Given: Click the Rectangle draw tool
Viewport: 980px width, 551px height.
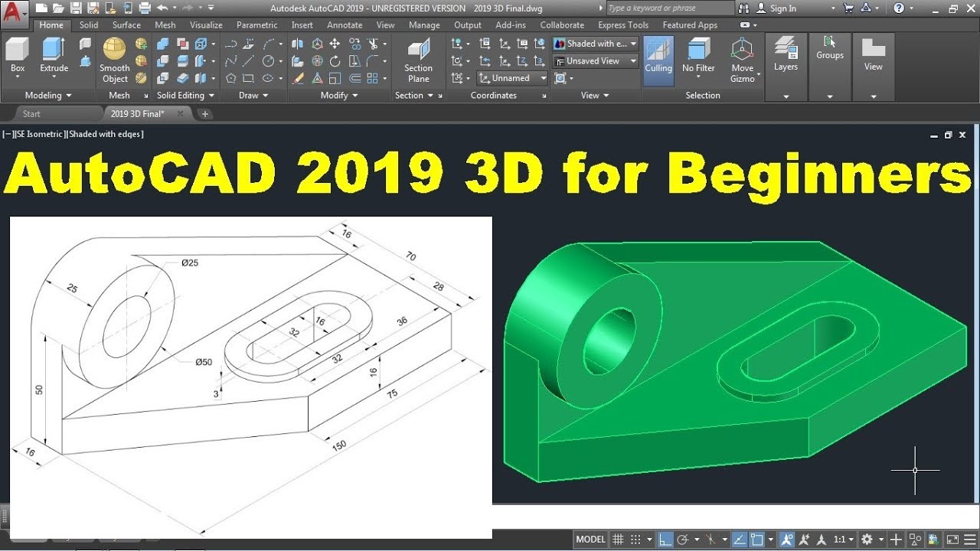Looking at the screenshot, I should click(x=249, y=78).
